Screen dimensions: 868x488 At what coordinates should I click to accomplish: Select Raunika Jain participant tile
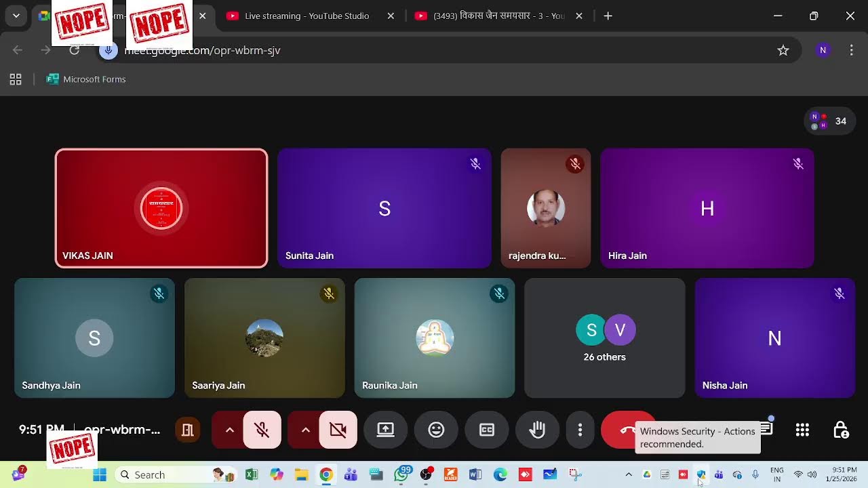[x=435, y=338]
